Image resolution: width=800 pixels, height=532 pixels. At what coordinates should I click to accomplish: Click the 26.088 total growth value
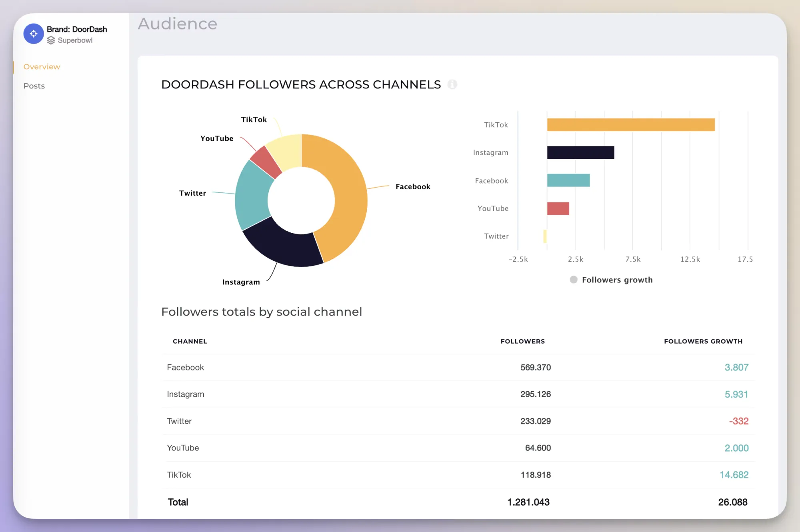[x=733, y=502]
